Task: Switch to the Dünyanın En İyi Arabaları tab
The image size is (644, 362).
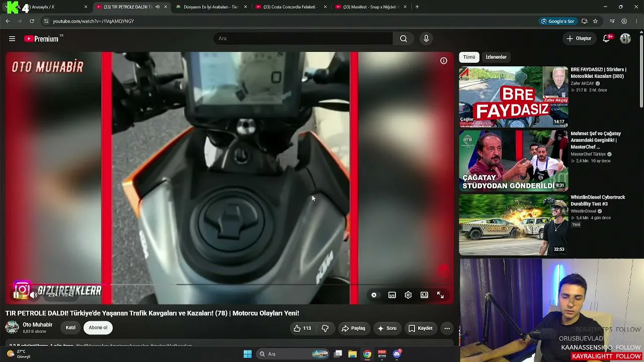Action: [x=211, y=7]
